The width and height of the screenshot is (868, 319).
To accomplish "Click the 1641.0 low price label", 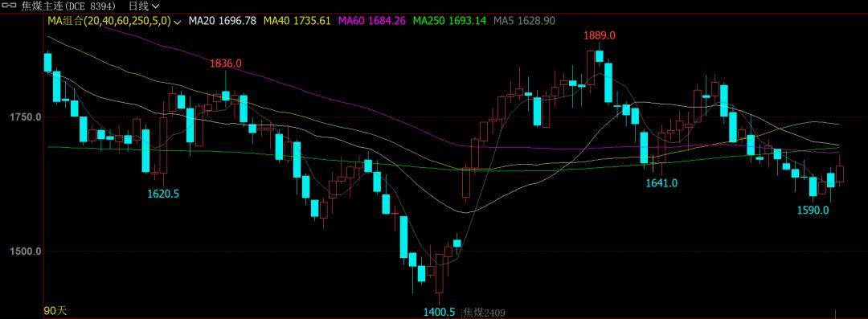I will pos(661,183).
